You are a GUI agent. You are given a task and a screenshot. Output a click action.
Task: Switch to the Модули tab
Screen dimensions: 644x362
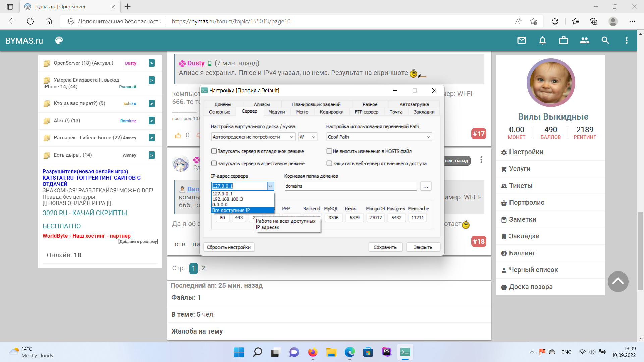coord(276,112)
